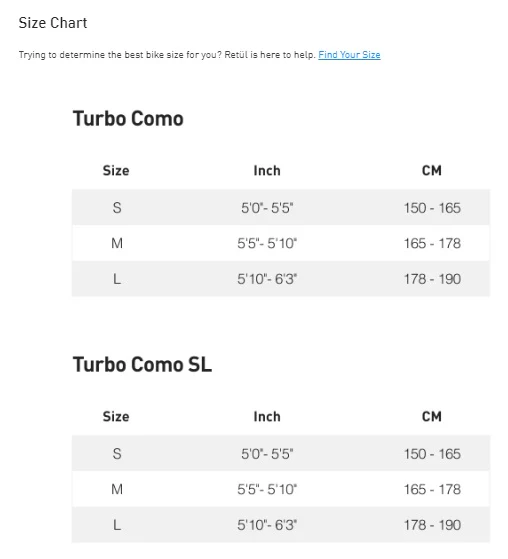508x559 pixels.
Task: Click 5'10"- 6'3" cell in Turbo Como SL table
Action: point(267,525)
